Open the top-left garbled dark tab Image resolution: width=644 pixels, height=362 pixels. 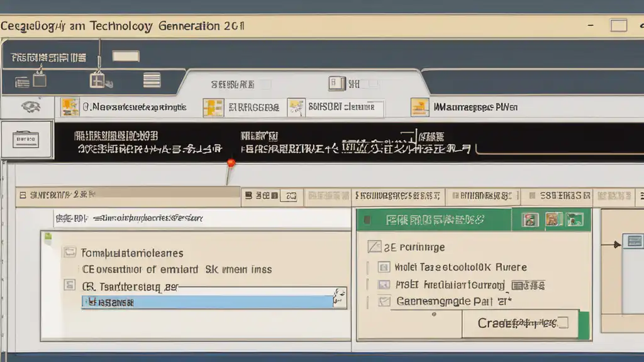48,57
